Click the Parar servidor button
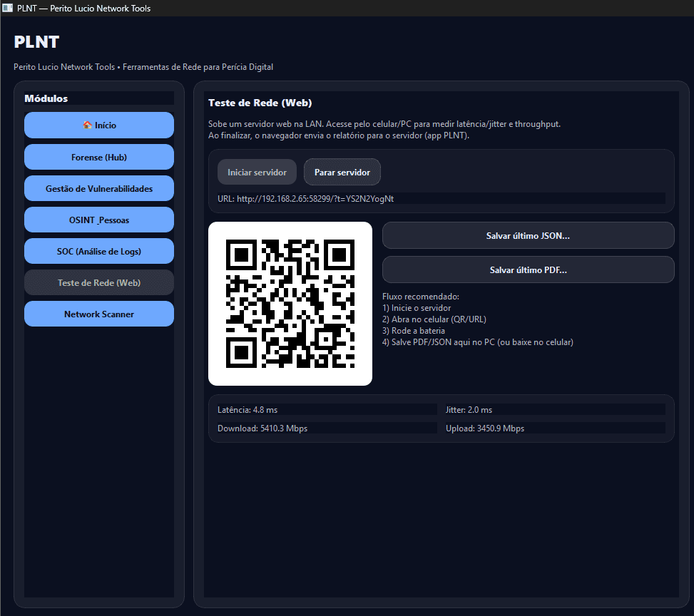The height and width of the screenshot is (616, 694). [342, 171]
